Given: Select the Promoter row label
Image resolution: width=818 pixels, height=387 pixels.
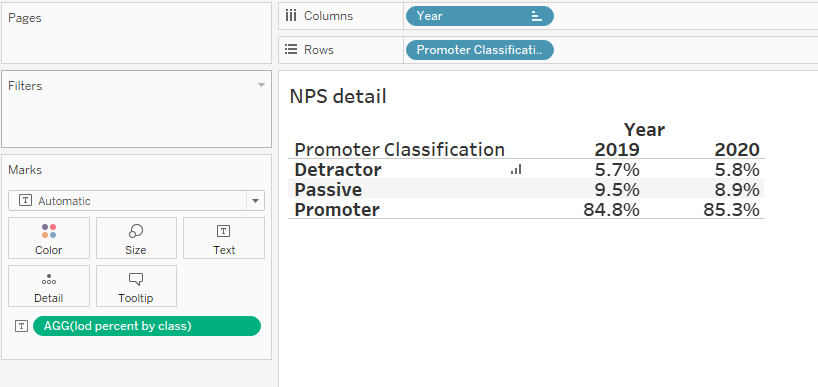Looking at the screenshot, I should point(337,210).
